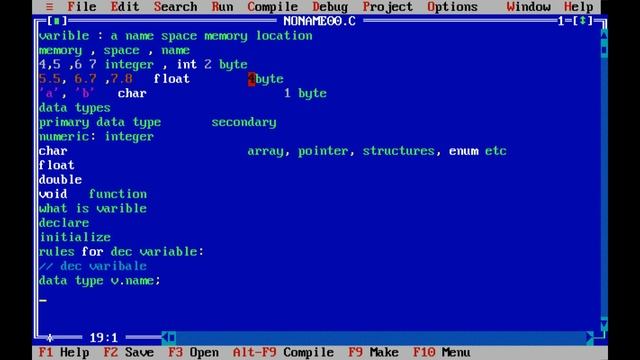Click the word 'integer' in the '4,5 ,6 7' line
The height and width of the screenshot is (360, 640).
tap(129, 64)
